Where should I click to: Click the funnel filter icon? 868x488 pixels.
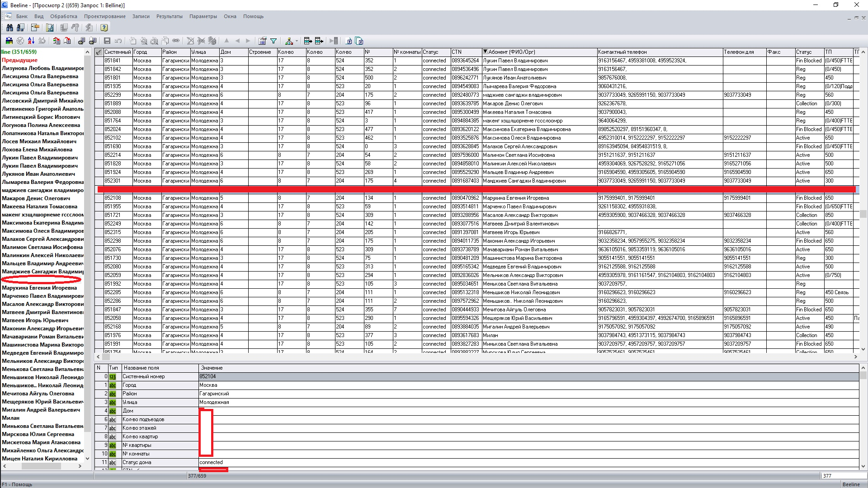(x=274, y=41)
